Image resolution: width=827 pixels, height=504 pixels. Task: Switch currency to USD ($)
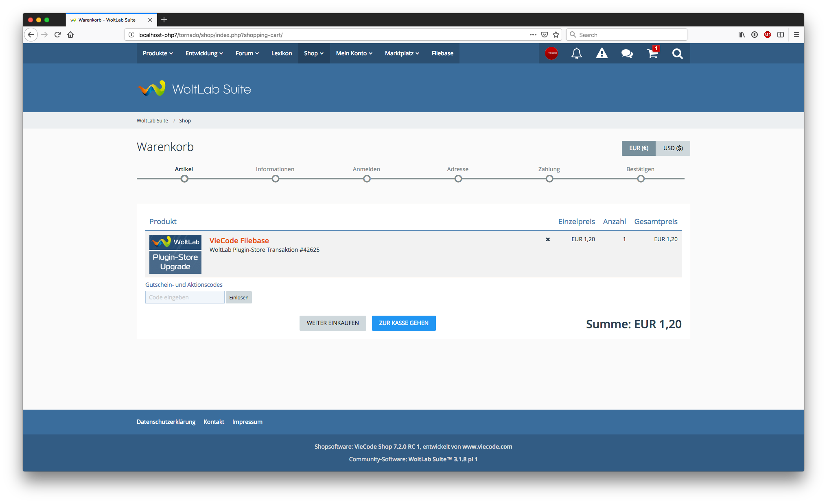[x=673, y=148]
